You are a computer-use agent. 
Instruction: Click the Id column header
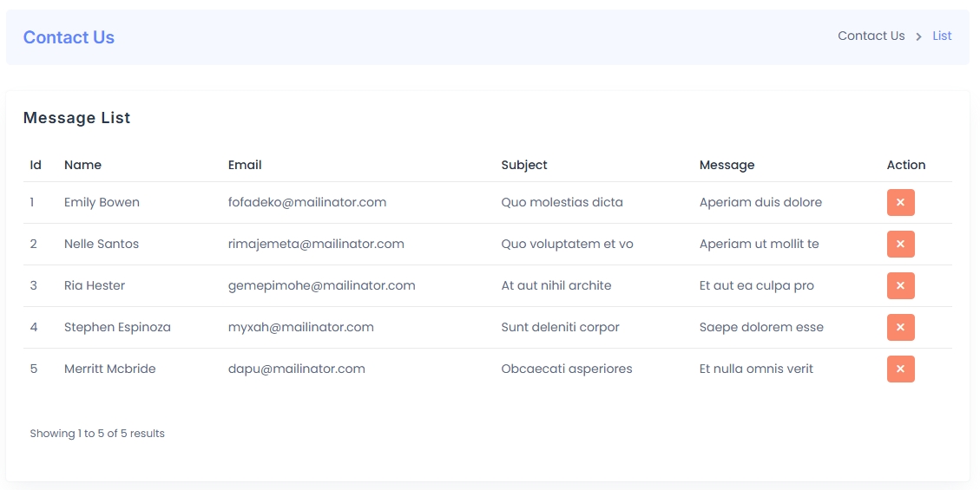(36, 165)
